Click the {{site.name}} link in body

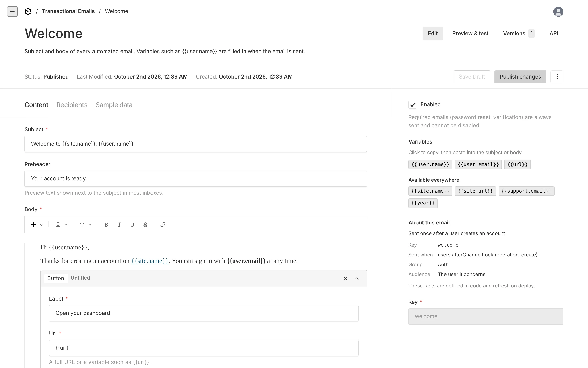(x=150, y=261)
